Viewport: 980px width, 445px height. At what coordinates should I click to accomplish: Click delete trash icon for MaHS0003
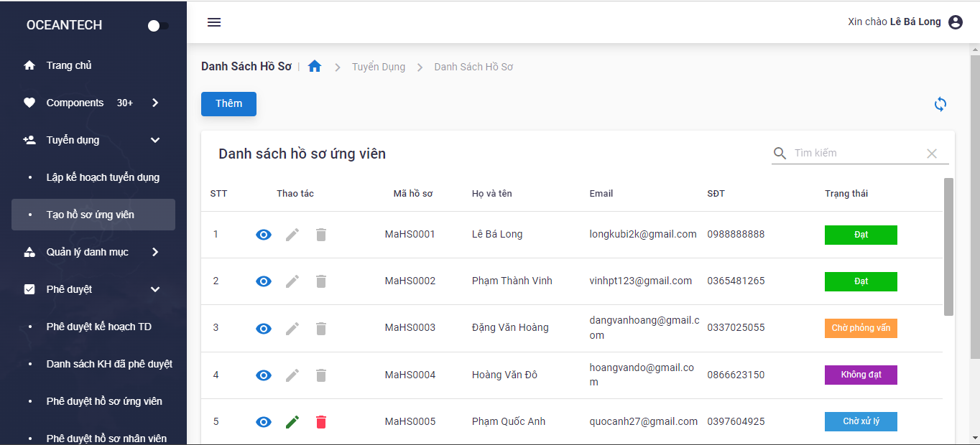(321, 329)
